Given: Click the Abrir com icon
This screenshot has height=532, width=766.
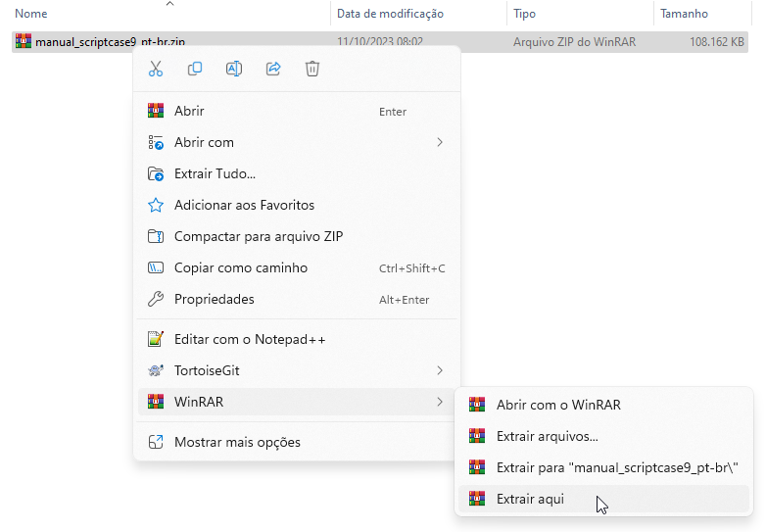Looking at the screenshot, I should click(x=156, y=142).
